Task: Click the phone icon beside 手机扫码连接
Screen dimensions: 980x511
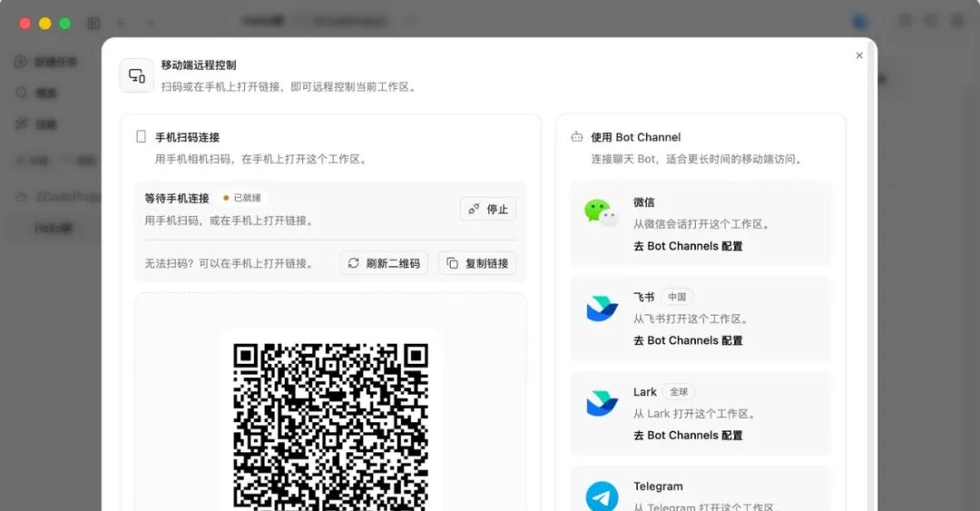Action: (x=142, y=136)
